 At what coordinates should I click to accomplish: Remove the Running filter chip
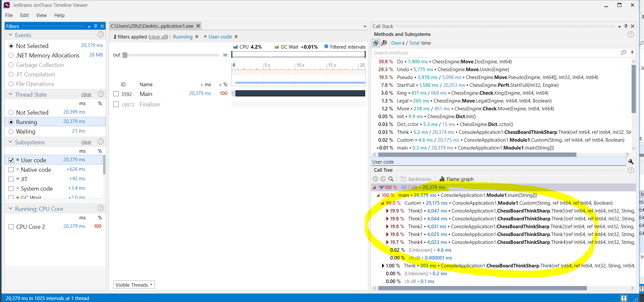pos(197,37)
